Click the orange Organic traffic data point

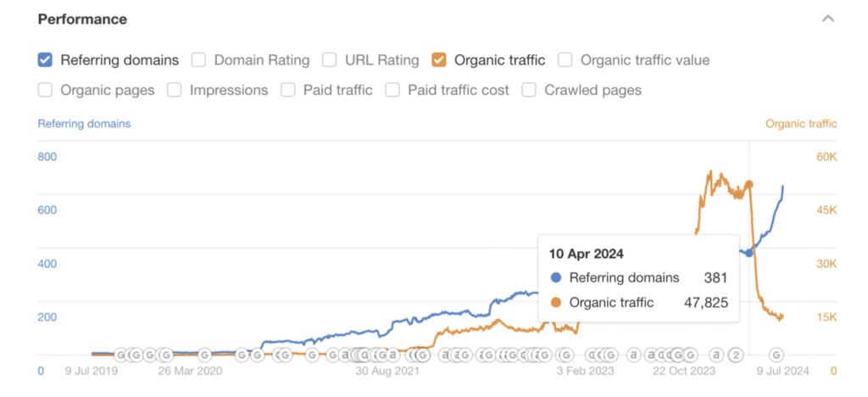pos(748,184)
